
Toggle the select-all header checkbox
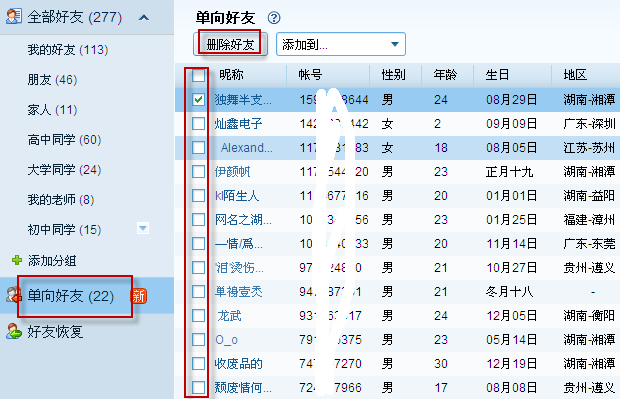pyautogui.click(x=198, y=75)
